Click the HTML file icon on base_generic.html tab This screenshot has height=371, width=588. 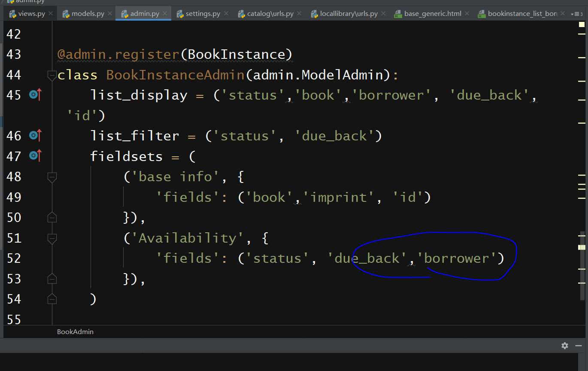coord(398,14)
